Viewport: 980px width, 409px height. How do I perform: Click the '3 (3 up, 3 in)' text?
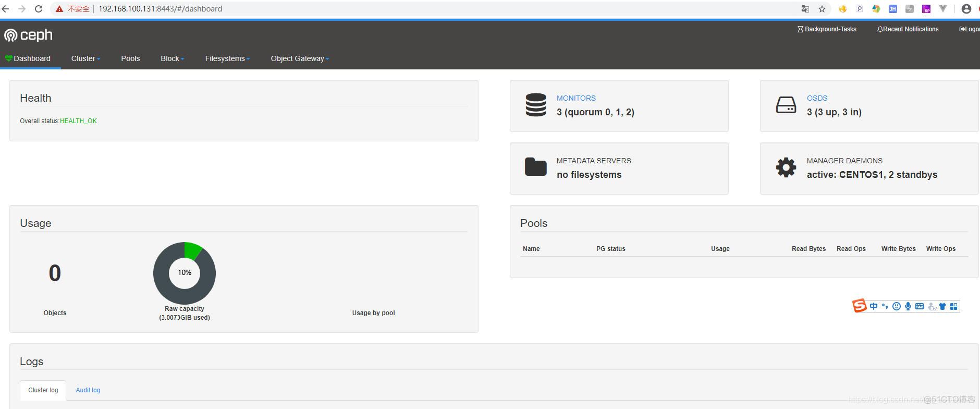834,112
